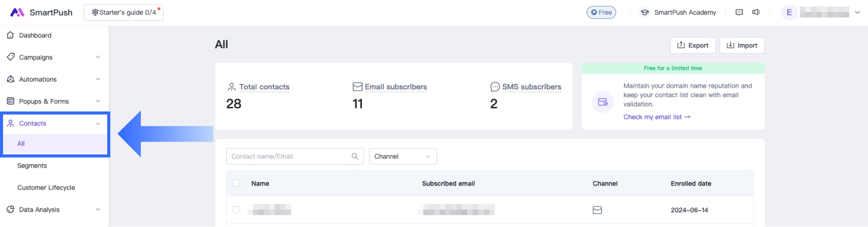Click the announcements megaphone icon
The width and height of the screenshot is (868, 227).
click(756, 12)
